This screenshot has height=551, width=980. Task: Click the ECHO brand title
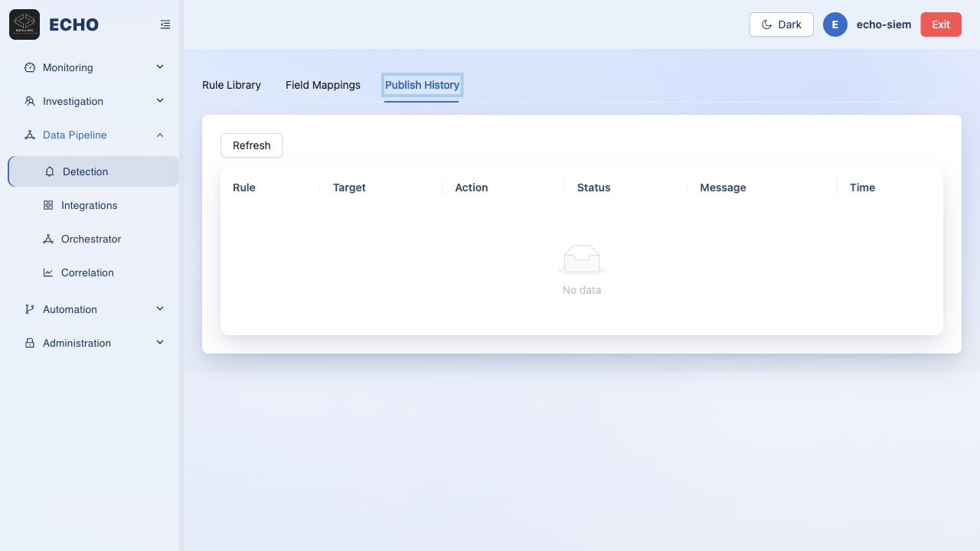pyautogui.click(x=73, y=24)
